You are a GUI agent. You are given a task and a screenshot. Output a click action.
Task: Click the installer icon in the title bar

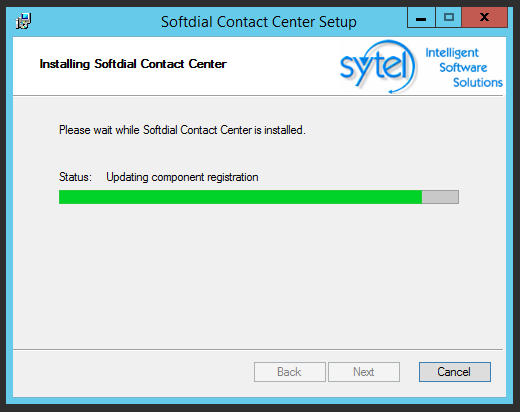(x=23, y=21)
